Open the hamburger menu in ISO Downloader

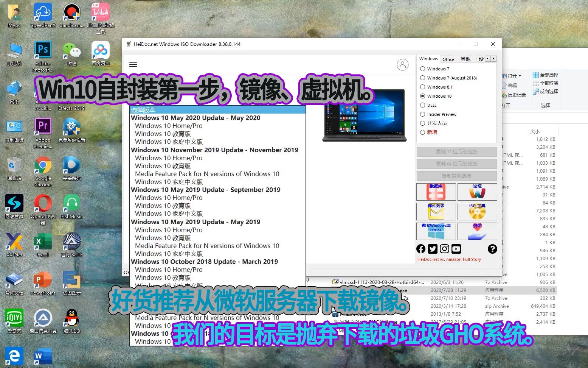133,65
